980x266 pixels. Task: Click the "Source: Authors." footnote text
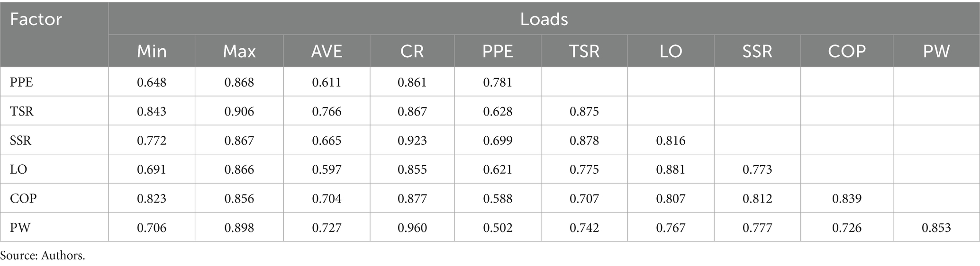[43, 256]
